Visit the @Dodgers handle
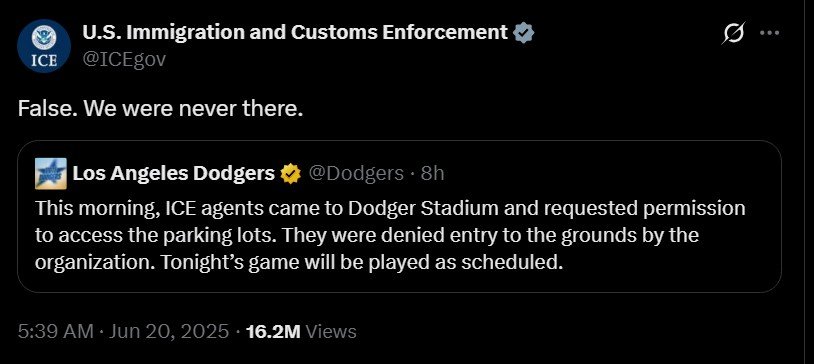Viewport: 814px width, 364px height. coord(356,173)
